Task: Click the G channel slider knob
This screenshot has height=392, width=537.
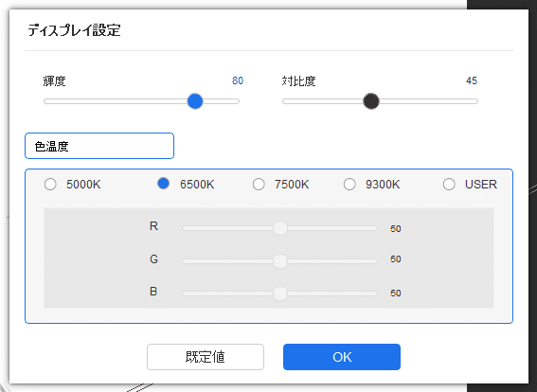Action: coord(280,261)
